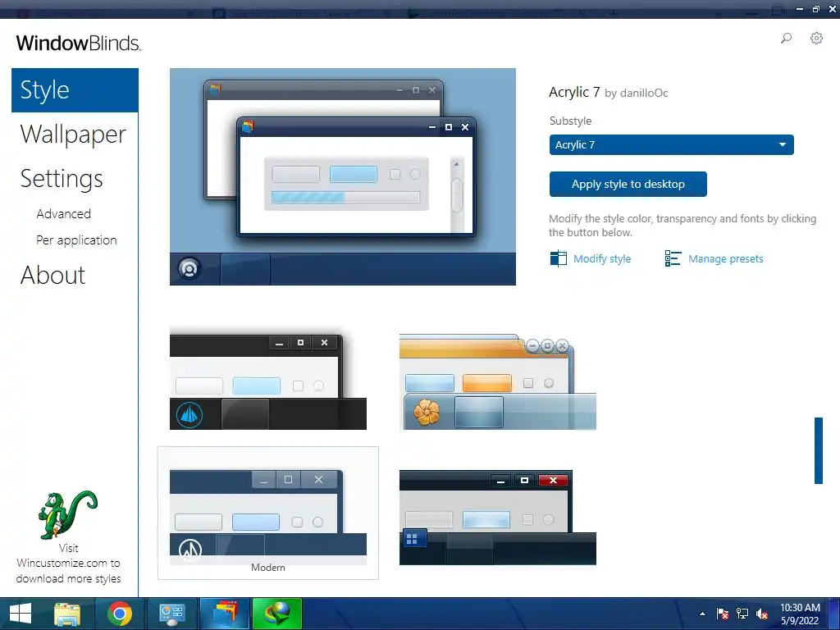840x630 pixels.
Task: Open Per application settings
Action: pyautogui.click(x=76, y=240)
